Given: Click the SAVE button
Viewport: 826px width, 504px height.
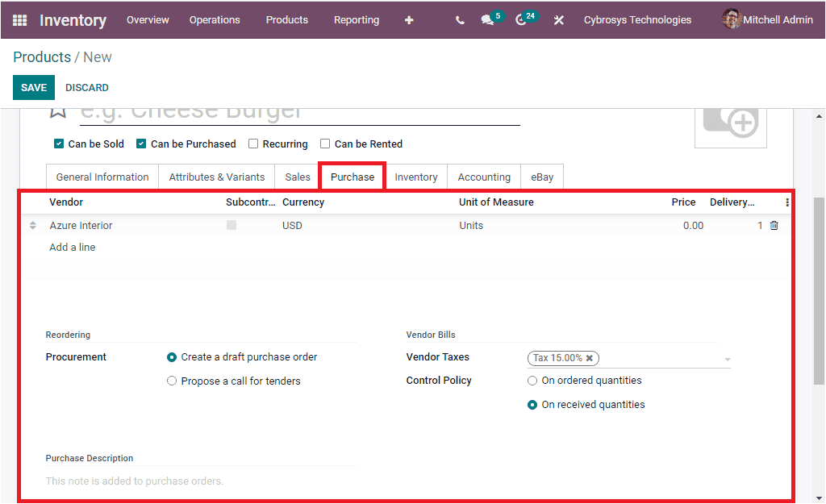Looking at the screenshot, I should pyautogui.click(x=33, y=87).
